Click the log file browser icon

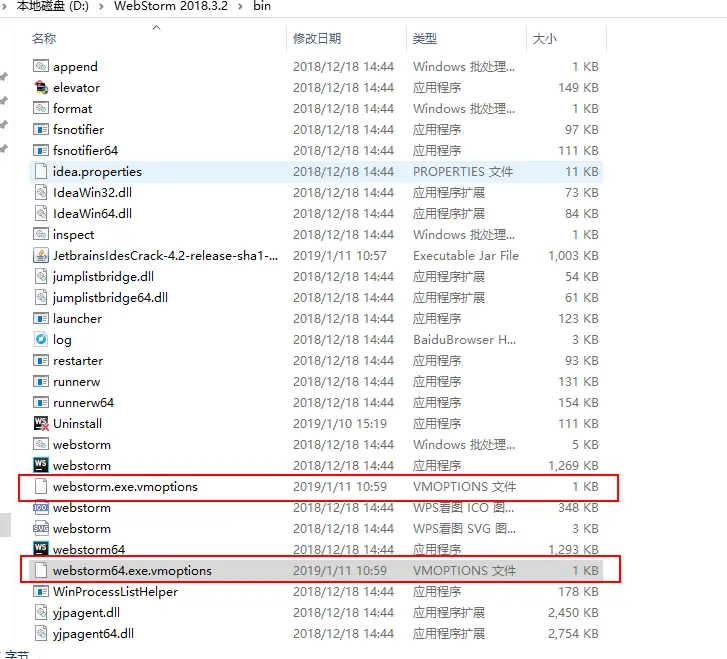(41, 339)
